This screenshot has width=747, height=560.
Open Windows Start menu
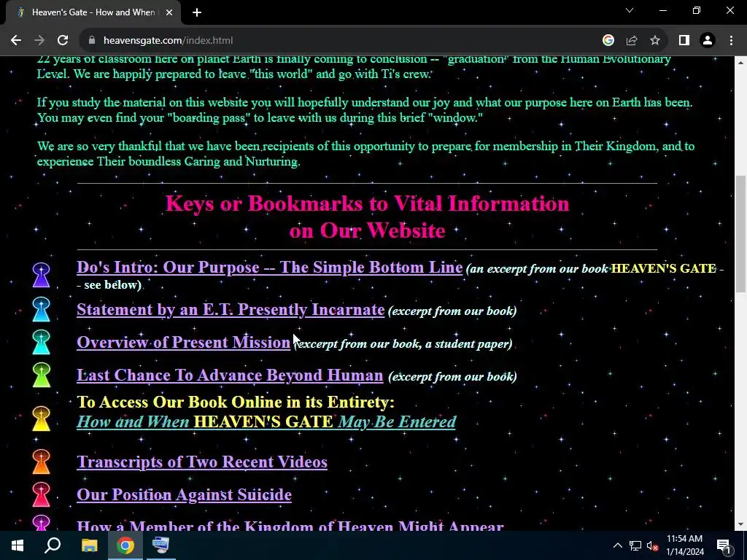pyautogui.click(x=18, y=545)
